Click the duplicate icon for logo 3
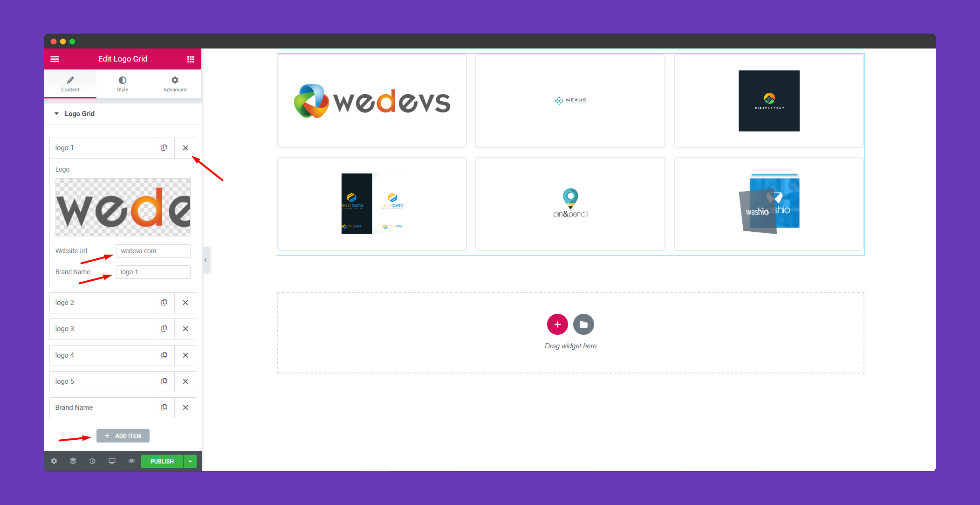This screenshot has width=980, height=505. pos(164,329)
